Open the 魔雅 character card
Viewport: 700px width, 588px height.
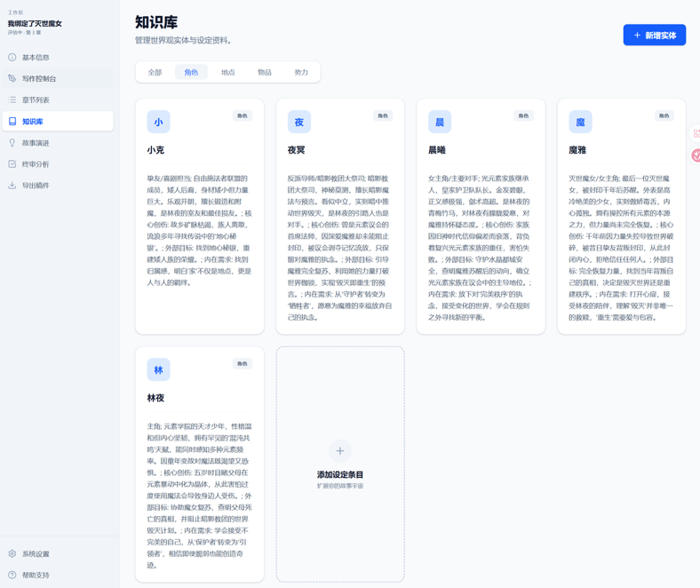click(x=622, y=217)
